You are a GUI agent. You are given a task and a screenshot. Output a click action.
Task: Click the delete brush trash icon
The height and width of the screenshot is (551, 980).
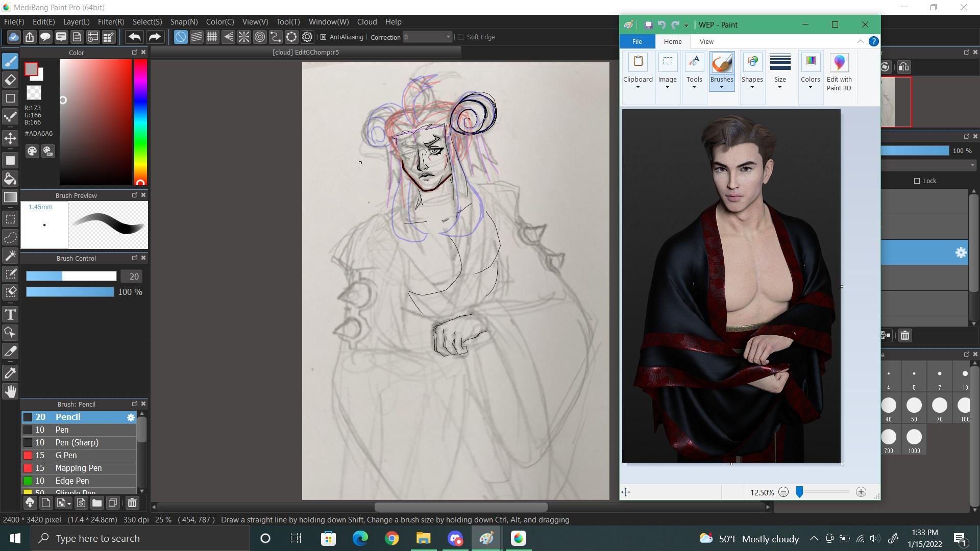click(132, 503)
